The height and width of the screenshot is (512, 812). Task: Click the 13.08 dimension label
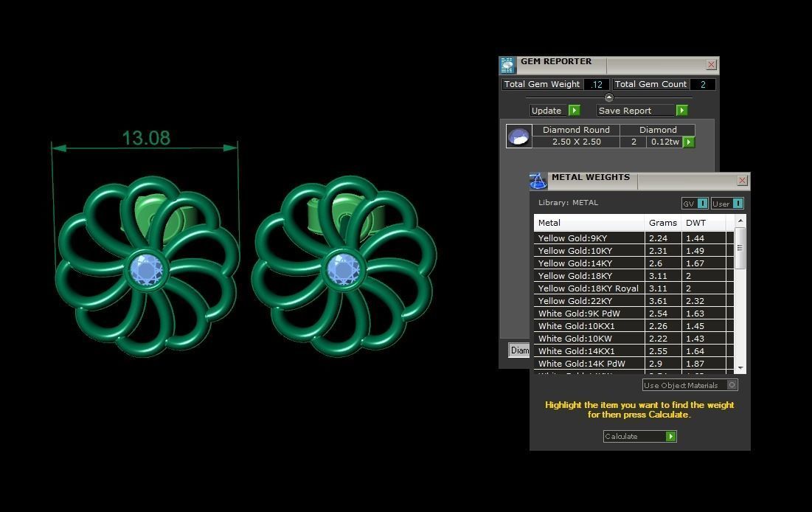(145, 138)
